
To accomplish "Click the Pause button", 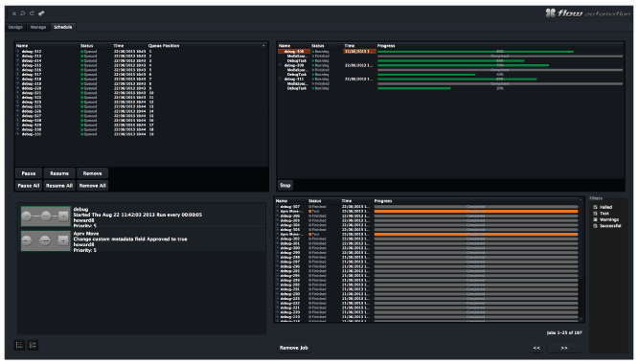I will 29,173.
